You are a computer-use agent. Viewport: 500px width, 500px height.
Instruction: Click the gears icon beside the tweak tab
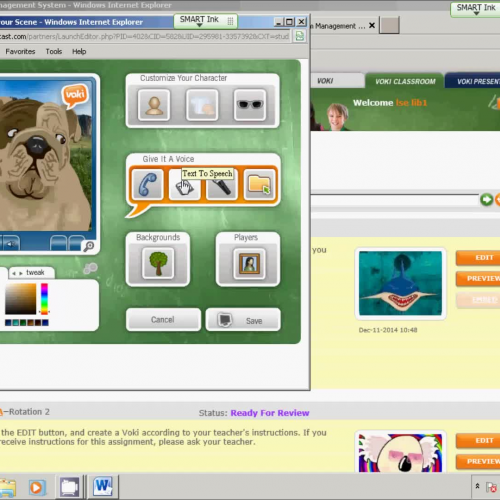90,268
